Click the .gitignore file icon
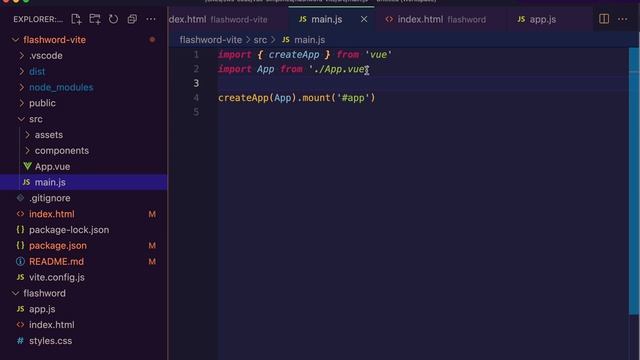The height and width of the screenshot is (360, 640). (x=20, y=198)
